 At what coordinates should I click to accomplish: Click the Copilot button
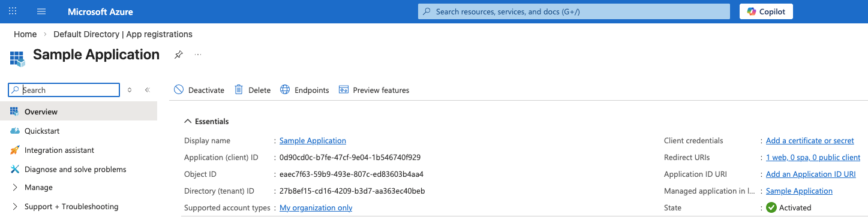point(766,11)
